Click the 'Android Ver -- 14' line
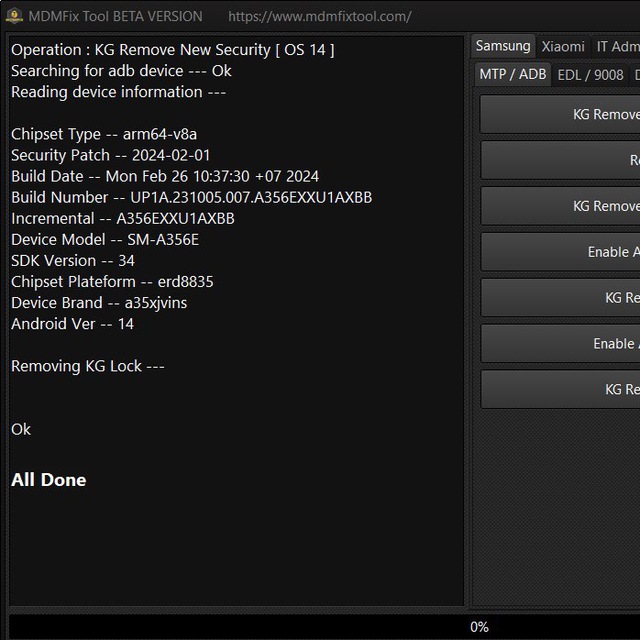 click(x=72, y=324)
